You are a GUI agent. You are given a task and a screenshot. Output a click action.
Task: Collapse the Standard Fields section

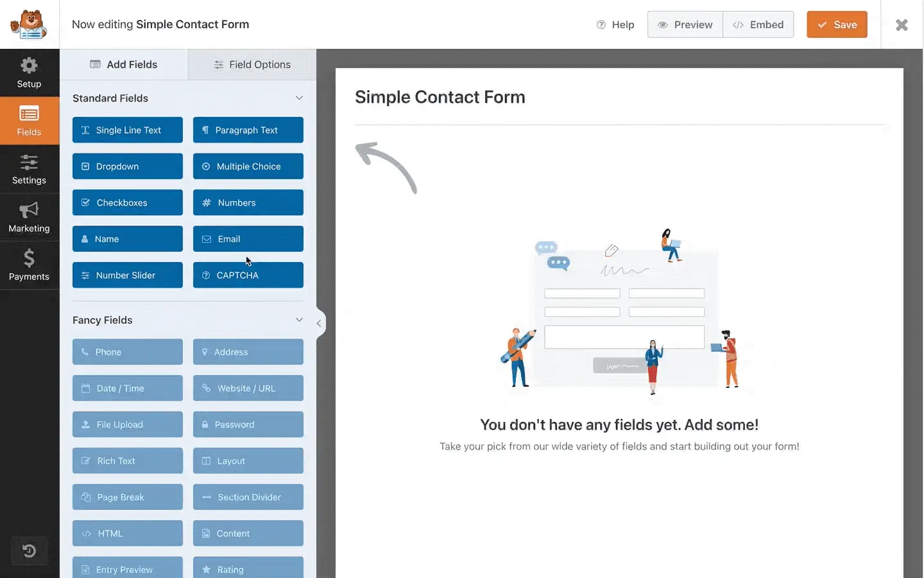pos(299,98)
